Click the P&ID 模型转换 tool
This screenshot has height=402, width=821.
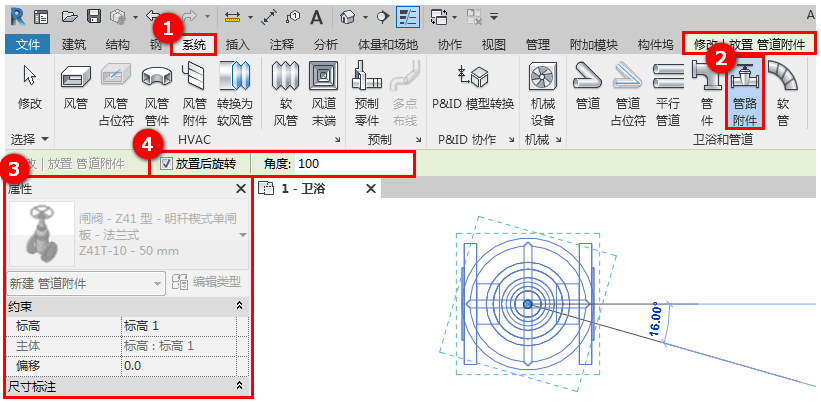click(x=473, y=87)
